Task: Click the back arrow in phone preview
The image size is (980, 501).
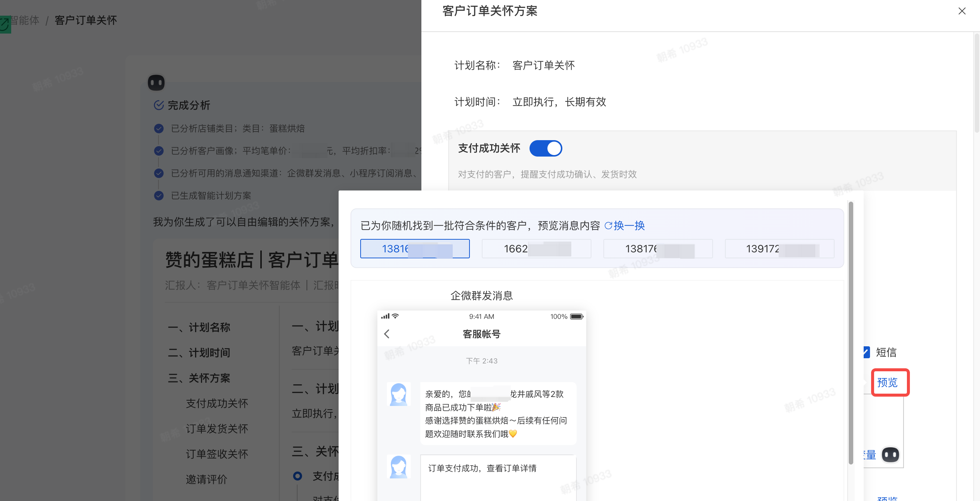Action: click(x=387, y=334)
